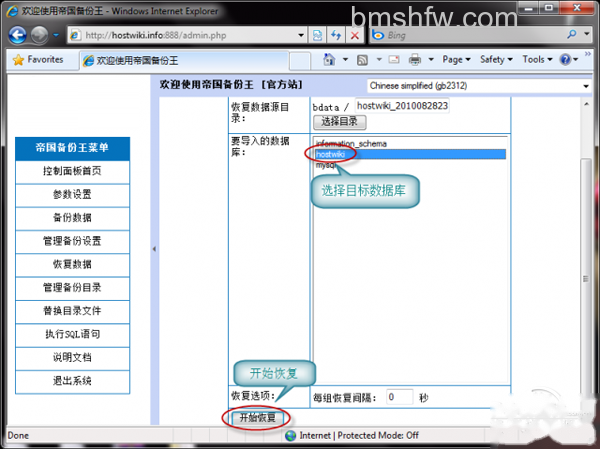Toggle Compatibility View icon
This screenshot has height=449, width=600.
317,36
